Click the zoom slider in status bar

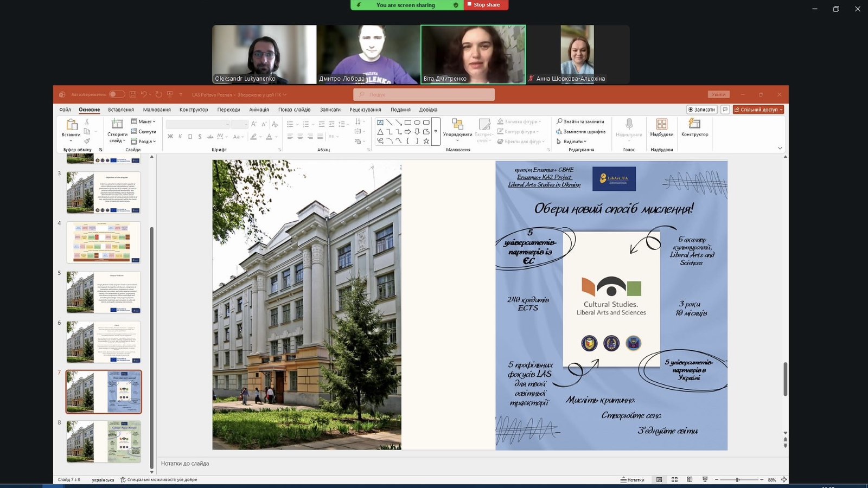(738, 480)
